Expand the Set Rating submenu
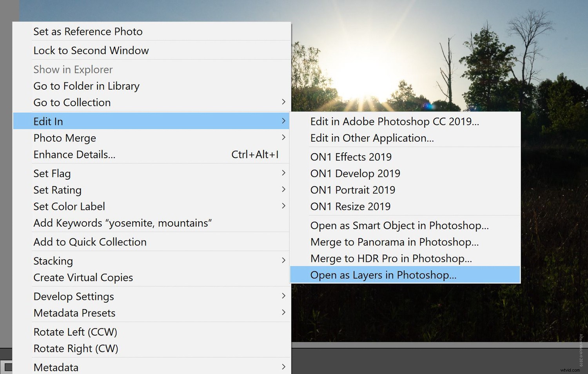This screenshot has height=374, width=588. 57,190
